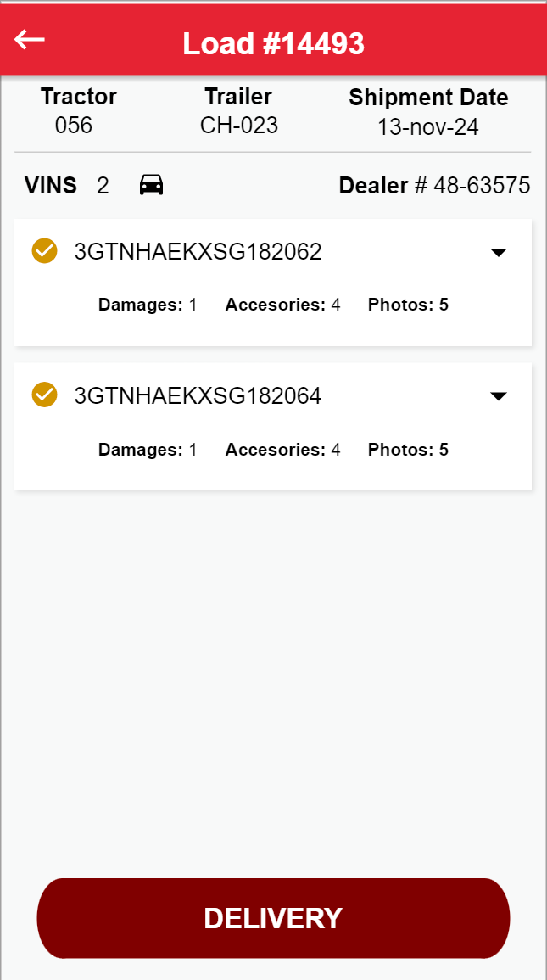Click the car icon next to VINS

151,185
